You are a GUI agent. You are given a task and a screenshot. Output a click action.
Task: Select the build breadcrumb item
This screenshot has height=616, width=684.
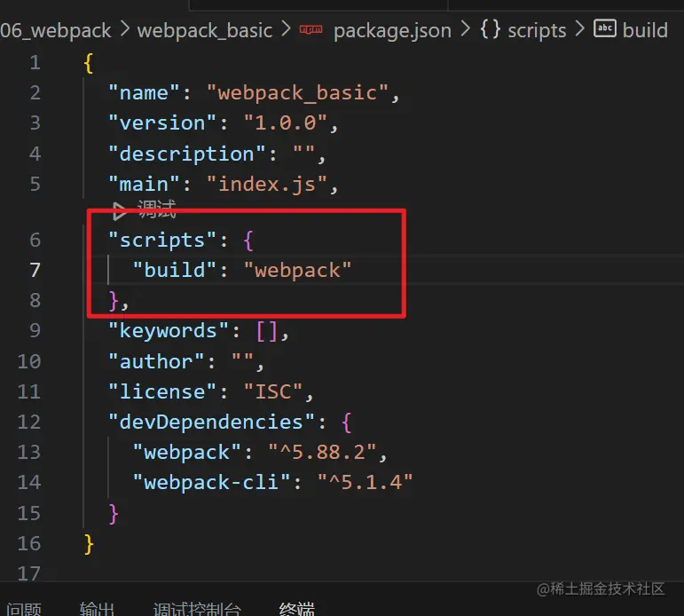click(x=645, y=30)
